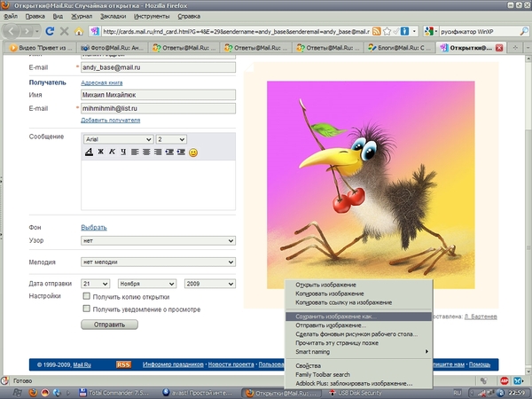Open the Файл menu
Image resolution: width=532 pixels, height=399 pixels.
tap(11, 16)
